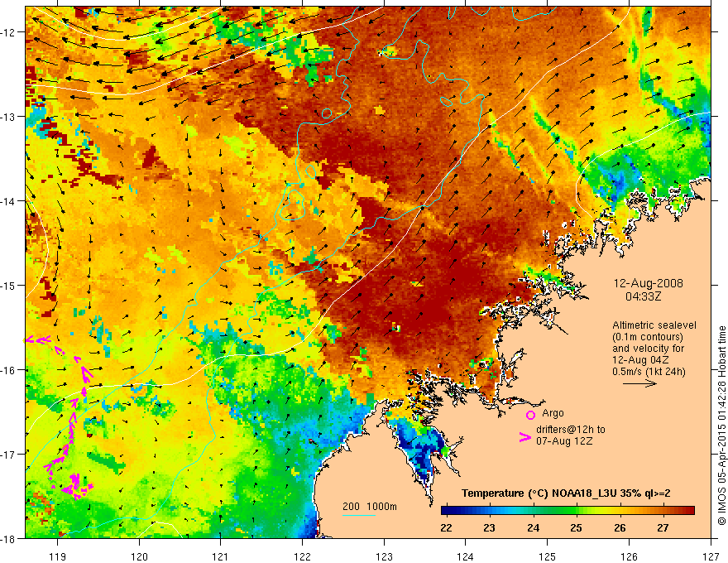
Task: Click the 'drifters@12h to' legend label
Action: click(x=571, y=430)
